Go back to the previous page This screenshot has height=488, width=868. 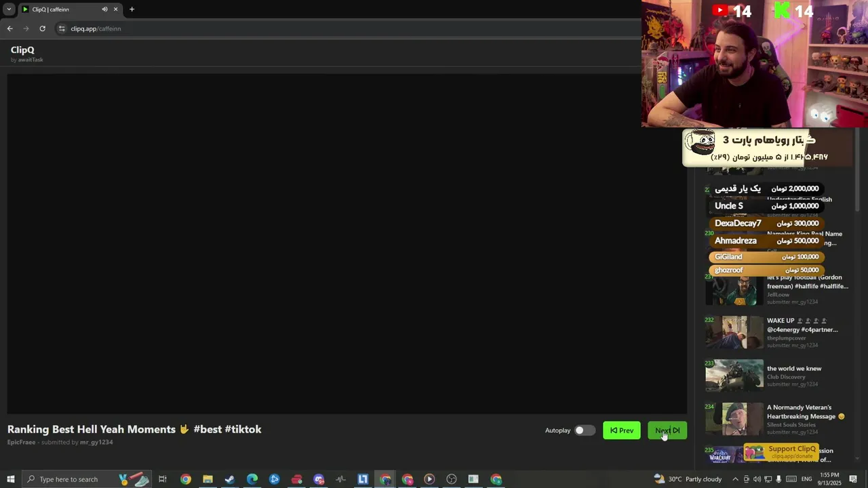[x=9, y=28]
